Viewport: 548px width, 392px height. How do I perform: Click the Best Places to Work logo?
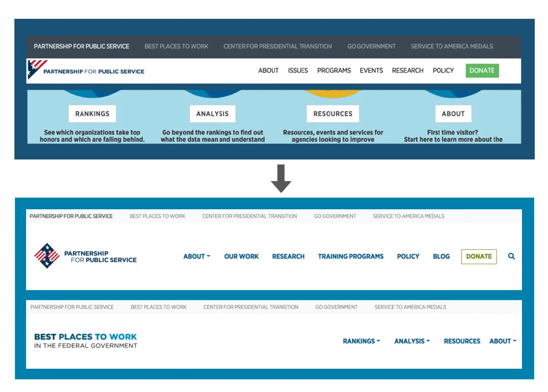click(x=86, y=341)
